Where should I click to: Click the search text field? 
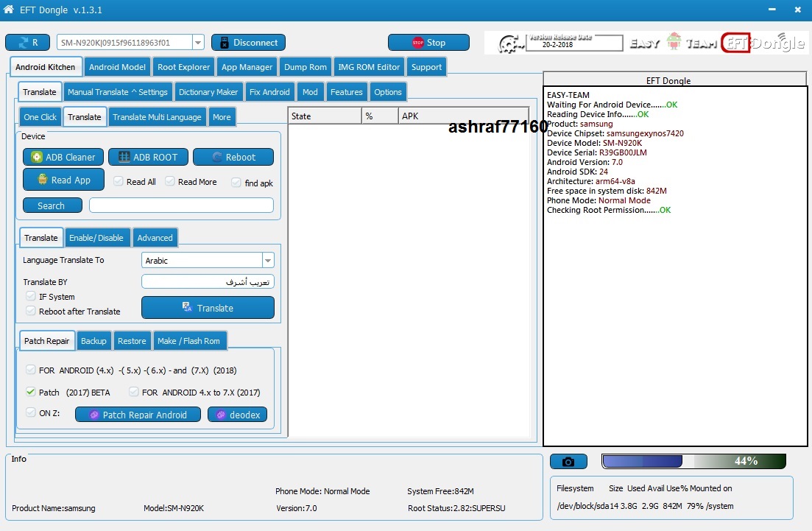(x=181, y=205)
